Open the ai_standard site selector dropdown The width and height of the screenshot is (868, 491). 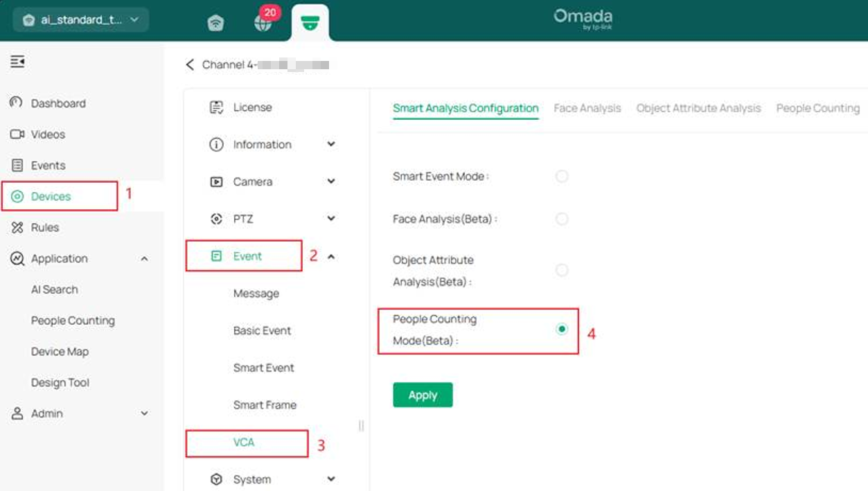(x=78, y=20)
